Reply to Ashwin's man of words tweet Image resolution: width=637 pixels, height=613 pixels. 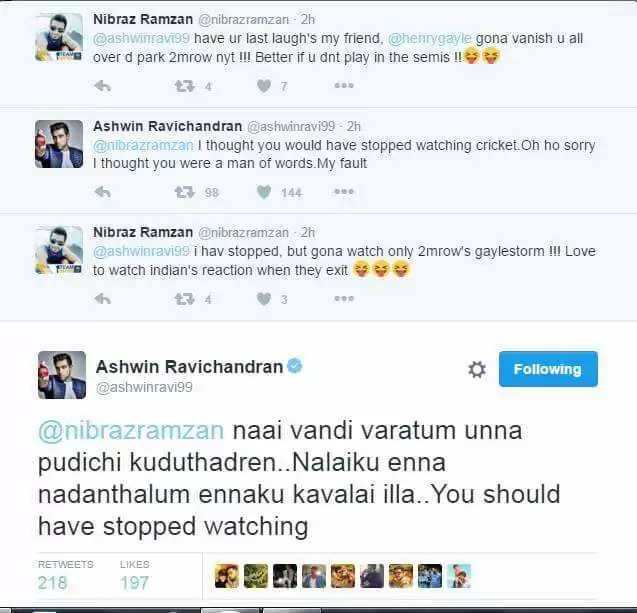click(102, 192)
